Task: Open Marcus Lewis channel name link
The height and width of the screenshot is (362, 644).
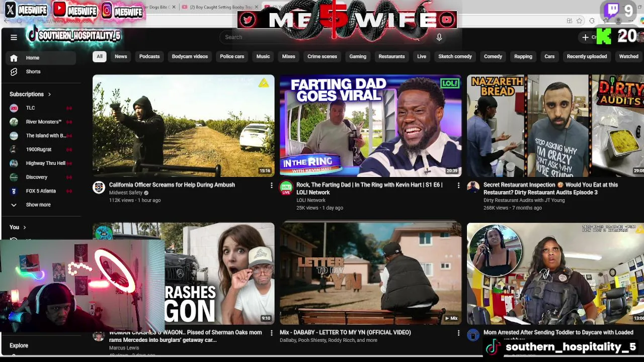Action: [x=124, y=348]
